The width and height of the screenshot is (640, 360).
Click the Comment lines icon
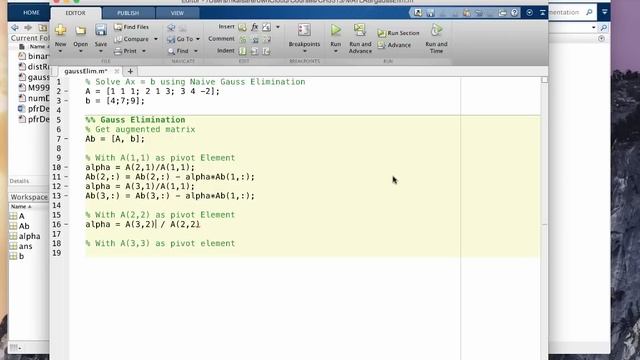pyautogui.click(x=242, y=40)
